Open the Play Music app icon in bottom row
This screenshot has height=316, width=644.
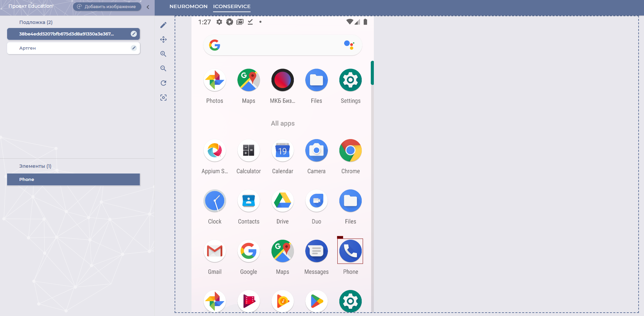283,301
